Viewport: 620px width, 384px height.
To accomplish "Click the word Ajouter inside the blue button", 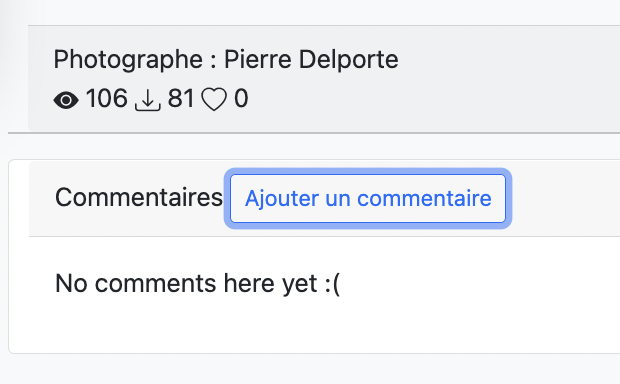I will (x=282, y=199).
